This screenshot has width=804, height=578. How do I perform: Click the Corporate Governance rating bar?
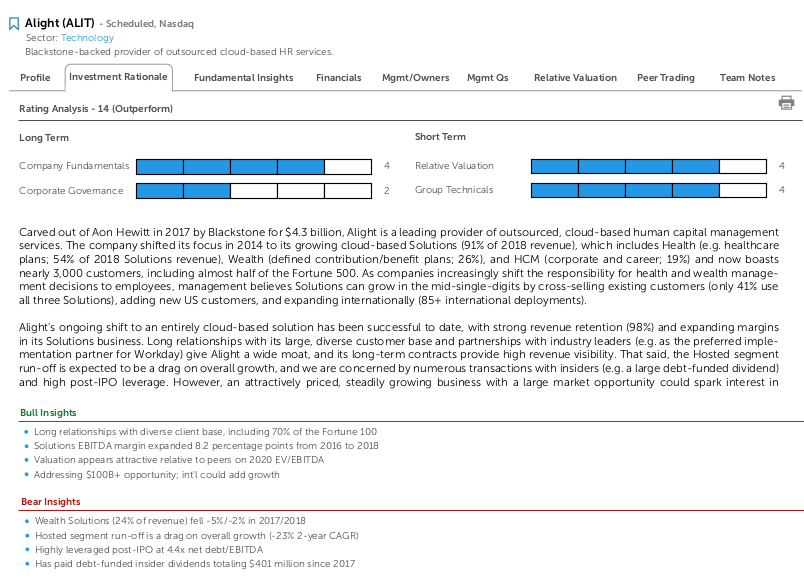(254, 191)
